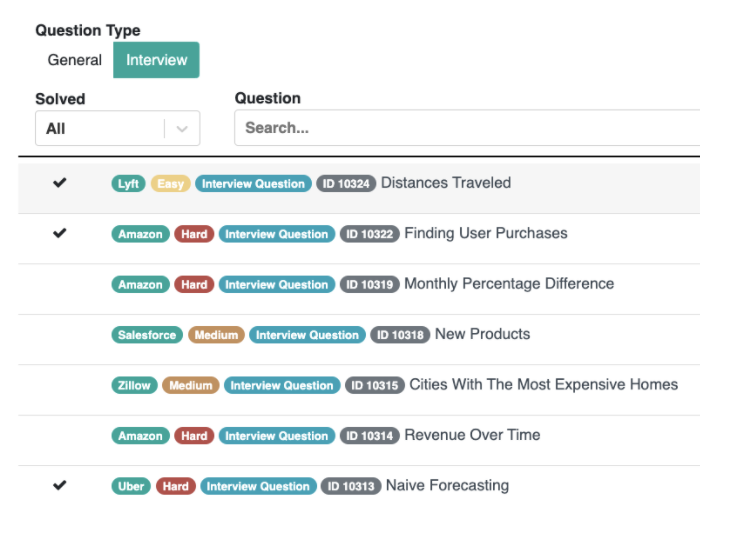740x534 pixels.
Task: Open the Solved filter dropdown arrow
Action: pos(182,128)
